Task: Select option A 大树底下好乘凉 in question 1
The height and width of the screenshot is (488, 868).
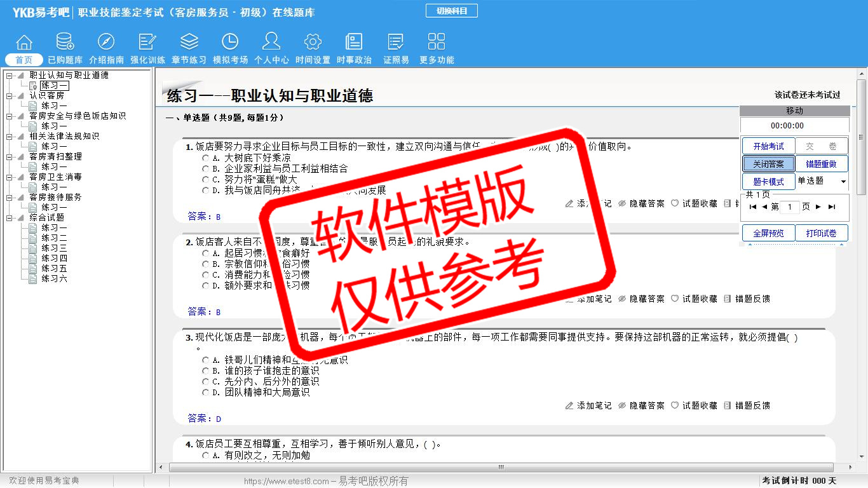Action: [x=206, y=158]
